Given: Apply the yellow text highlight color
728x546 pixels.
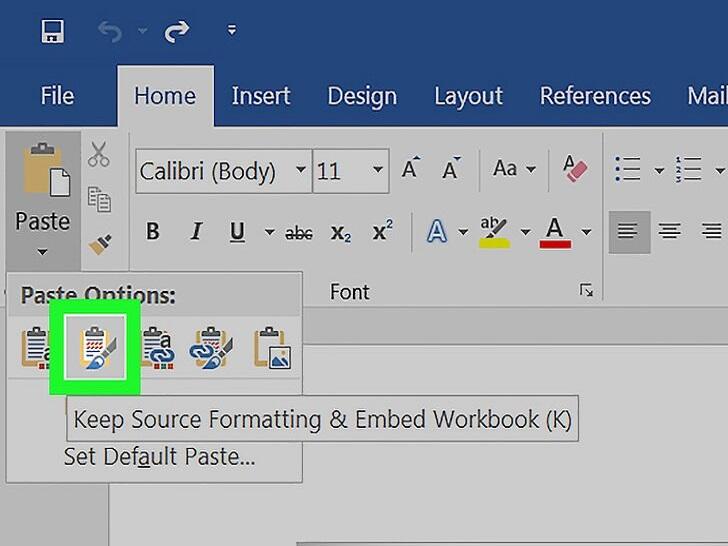Looking at the screenshot, I should (494, 232).
